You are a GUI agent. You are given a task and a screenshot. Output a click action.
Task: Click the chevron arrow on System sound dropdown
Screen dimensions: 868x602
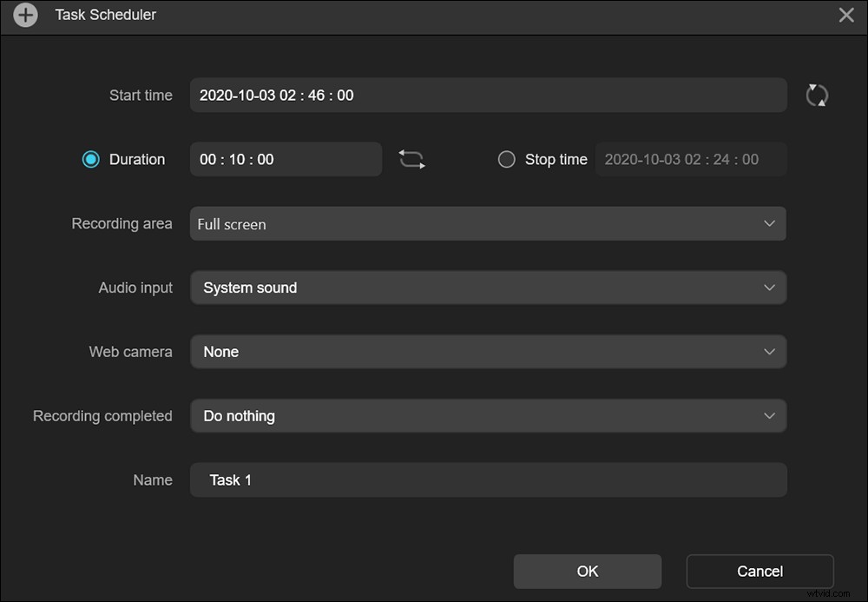click(769, 288)
